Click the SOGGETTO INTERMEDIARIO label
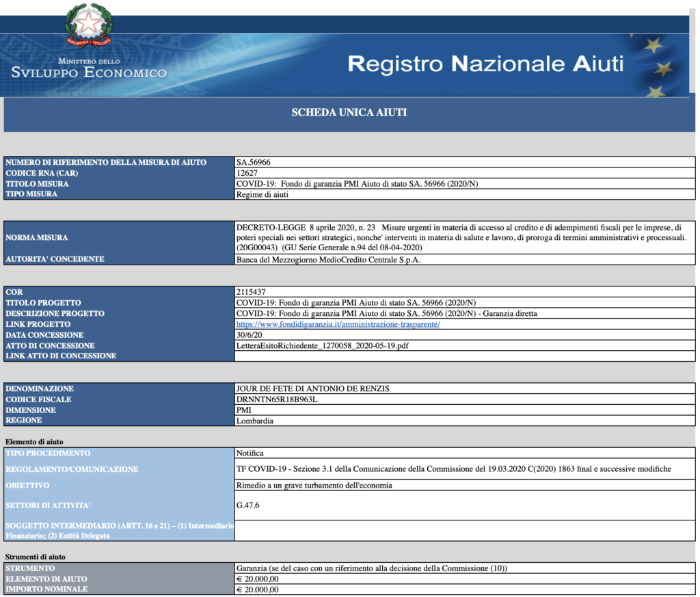The height and width of the screenshot is (597, 700). coord(120,531)
